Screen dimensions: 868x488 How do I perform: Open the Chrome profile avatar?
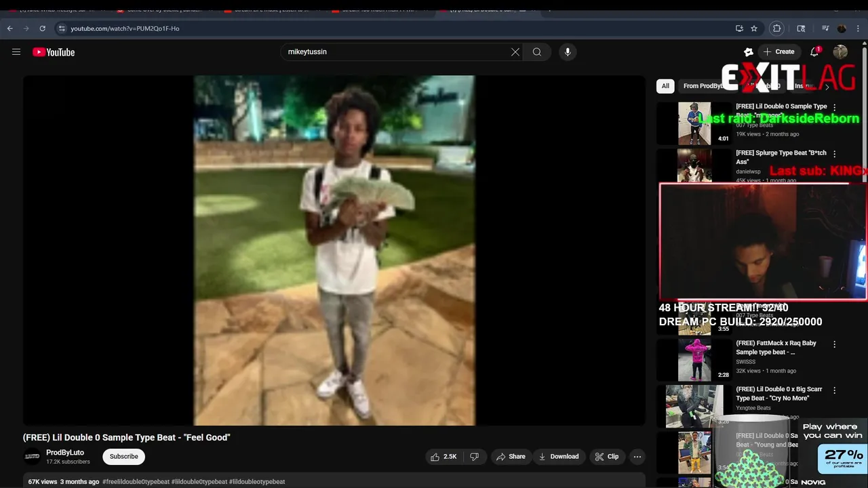(x=842, y=28)
